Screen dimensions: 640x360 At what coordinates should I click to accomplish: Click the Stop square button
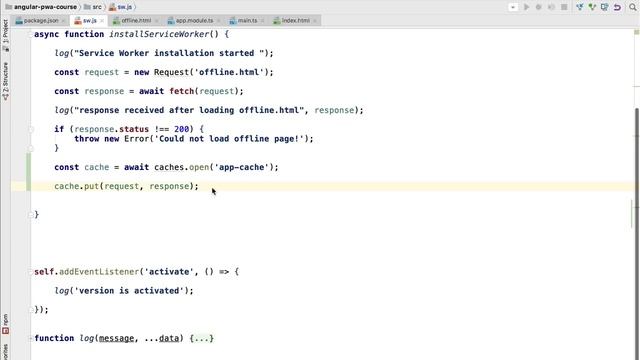pos(564,7)
